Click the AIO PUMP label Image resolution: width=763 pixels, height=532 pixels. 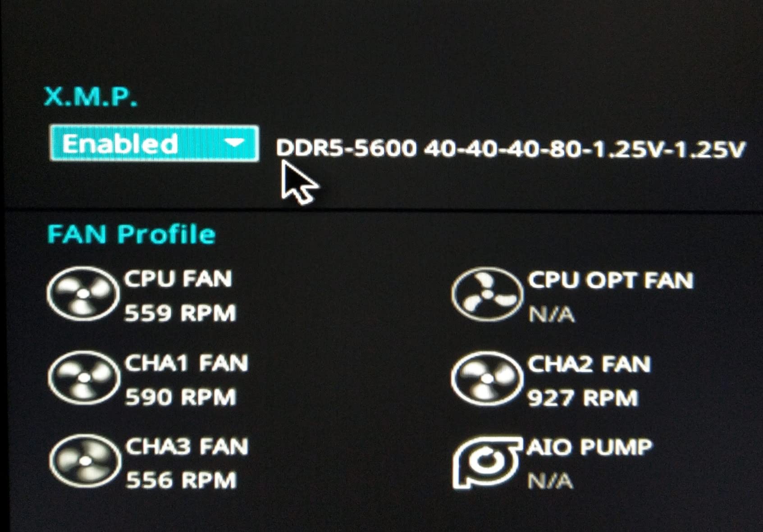click(x=589, y=447)
